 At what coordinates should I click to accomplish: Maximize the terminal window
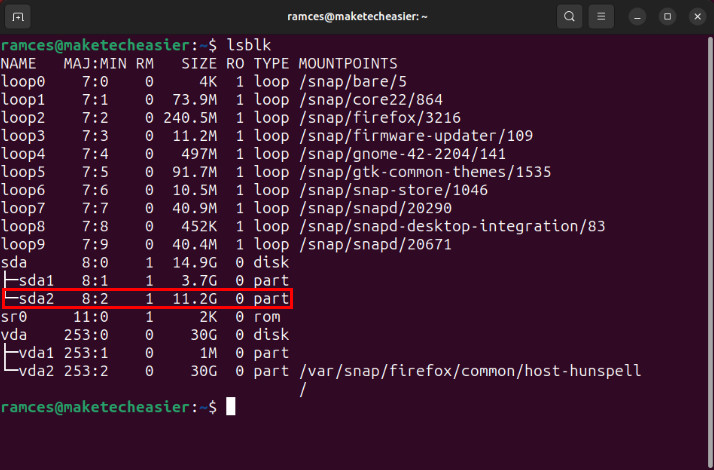(x=668, y=17)
